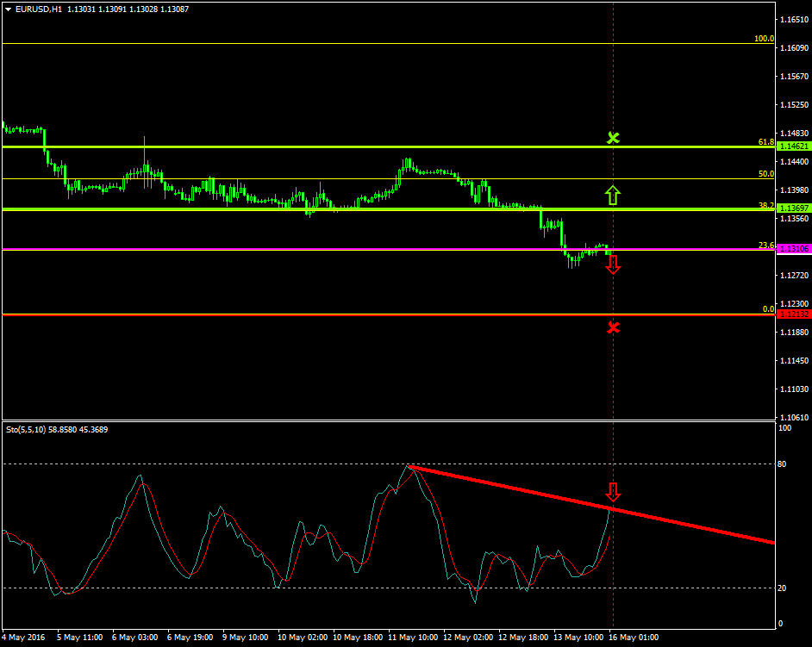Open the EURUSD,H1 symbol dropdown triangle
The width and height of the screenshot is (812, 647).
point(9,9)
